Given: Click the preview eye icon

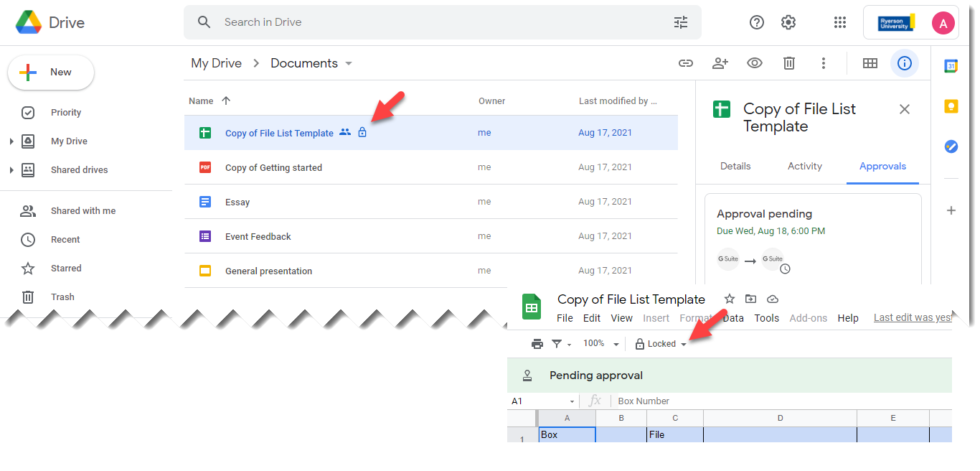Looking at the screenshot, I should click(754, 63).
